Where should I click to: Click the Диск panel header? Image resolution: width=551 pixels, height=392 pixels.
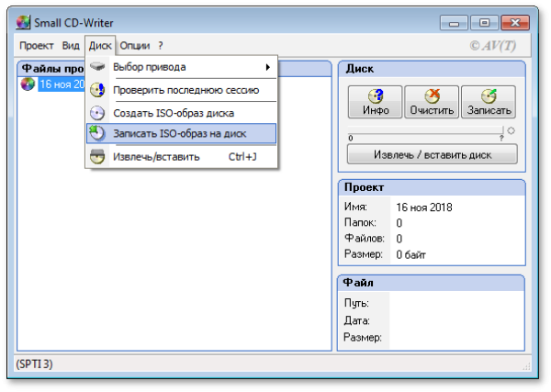[x=432, y=69]
